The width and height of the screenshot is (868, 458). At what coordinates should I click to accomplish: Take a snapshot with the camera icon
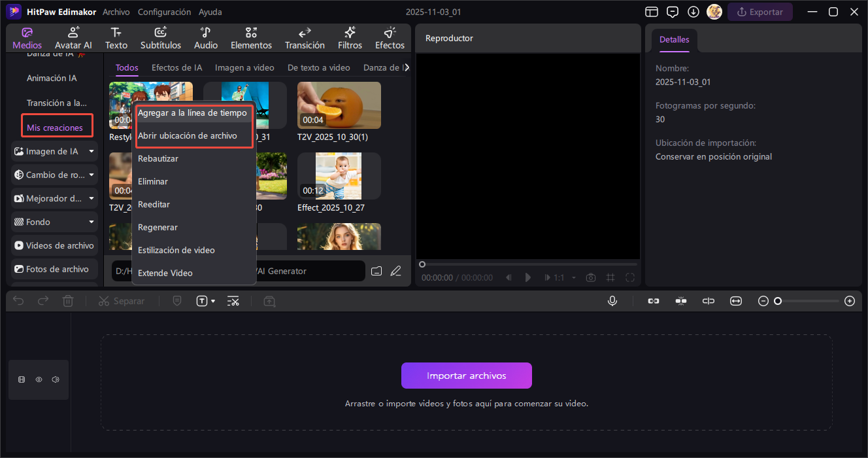pos(591,277)
